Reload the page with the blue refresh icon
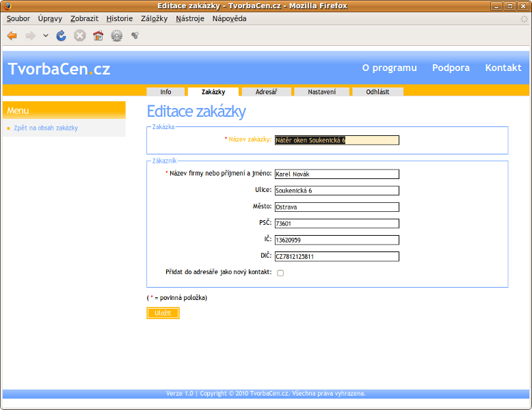Screen dimensions: 532x410 [x=61, y=36]
